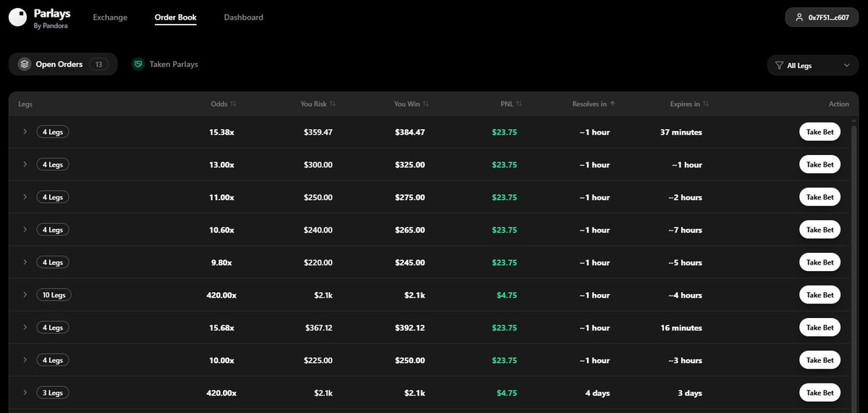The height and width of the screenshot is (413, 868).
Task: Expand the 11.00x odds parlay row
Action: tap(25, 197)
